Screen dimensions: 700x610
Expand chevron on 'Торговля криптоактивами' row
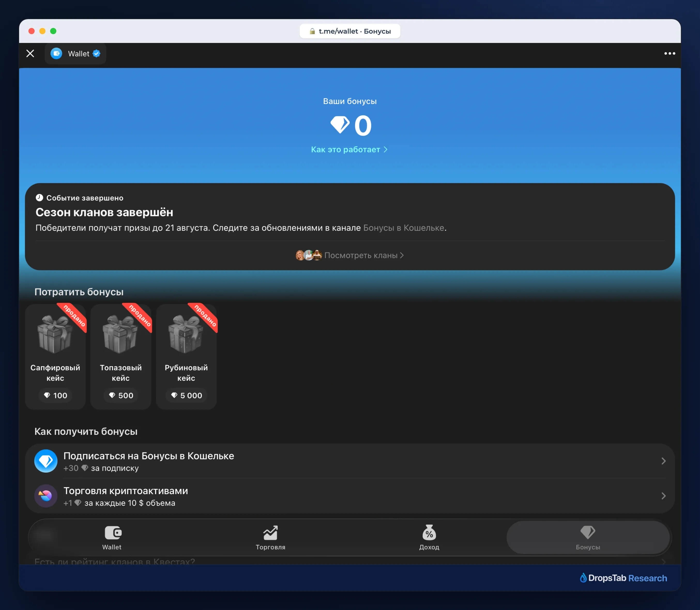pyautogui.click(x=663, y=496)
